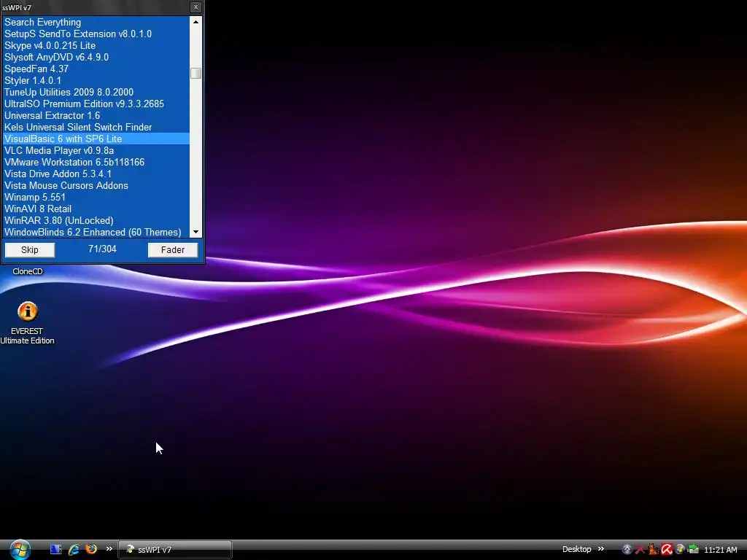This screenshot has height=560, width=747.
Task: Click the 71/304 progress counter
Action: pyautogui.click(x=102, y=249)
